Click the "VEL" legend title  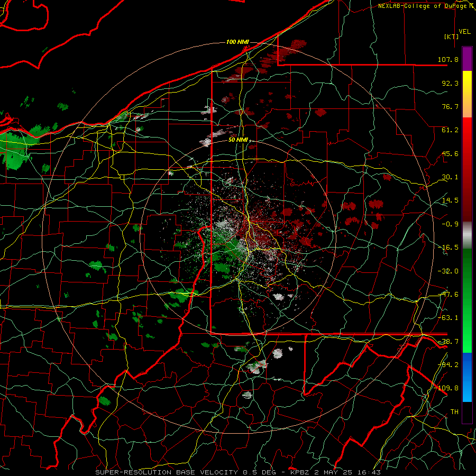pos(464,31)
